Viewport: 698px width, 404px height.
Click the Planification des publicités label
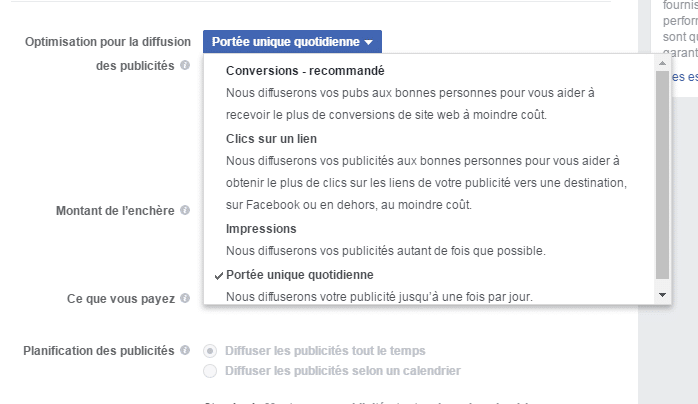click(x=99, y=351)
